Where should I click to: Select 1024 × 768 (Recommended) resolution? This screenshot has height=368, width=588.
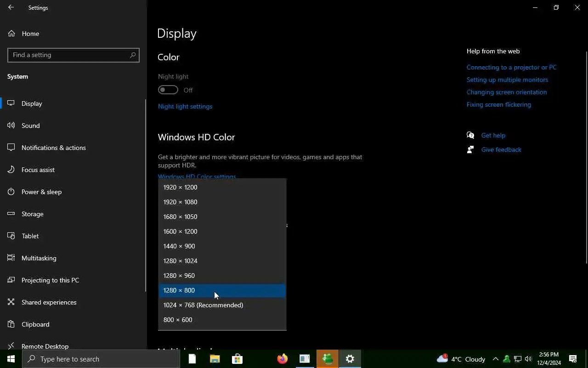pyautogui.click(x=222, y=305)
